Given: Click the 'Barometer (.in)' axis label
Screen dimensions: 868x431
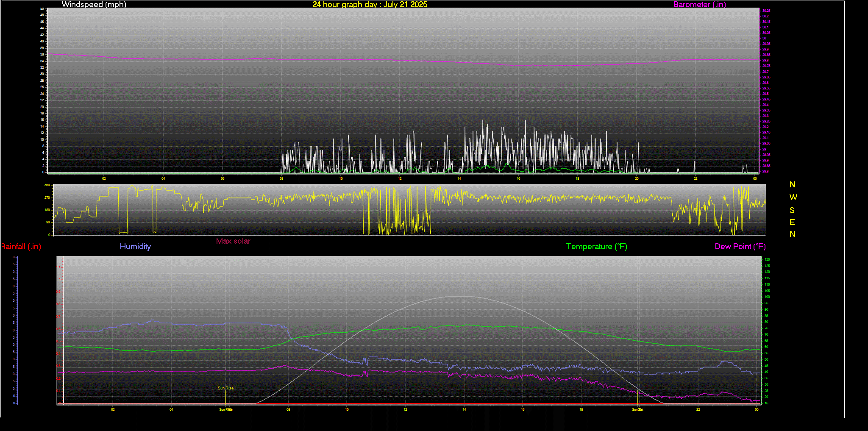Looking at the screenshot, I should pyautogui.click(x=699, y=4).
